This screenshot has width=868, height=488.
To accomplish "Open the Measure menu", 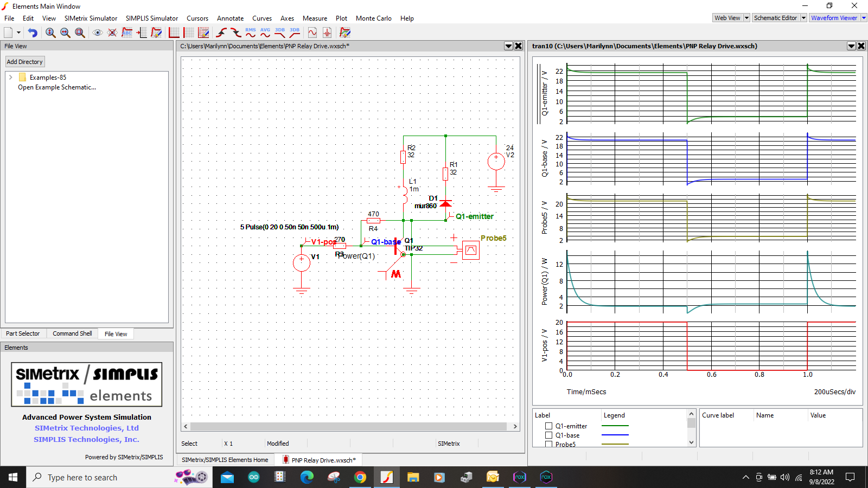I will (315, 18).
